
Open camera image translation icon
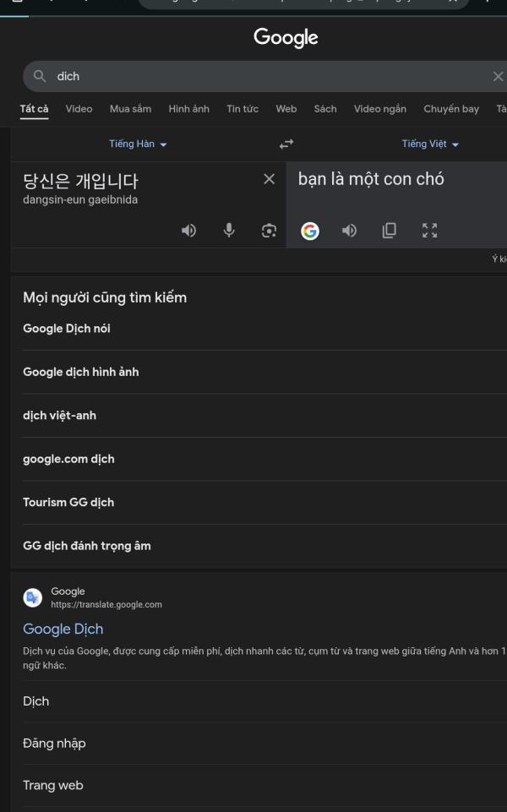point(269,231)
